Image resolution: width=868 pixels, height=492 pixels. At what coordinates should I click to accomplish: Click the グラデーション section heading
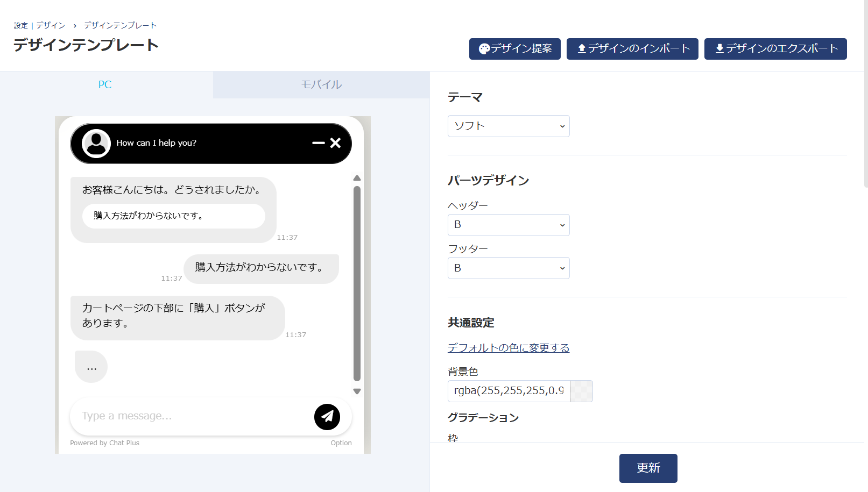(x=483, y=418)
